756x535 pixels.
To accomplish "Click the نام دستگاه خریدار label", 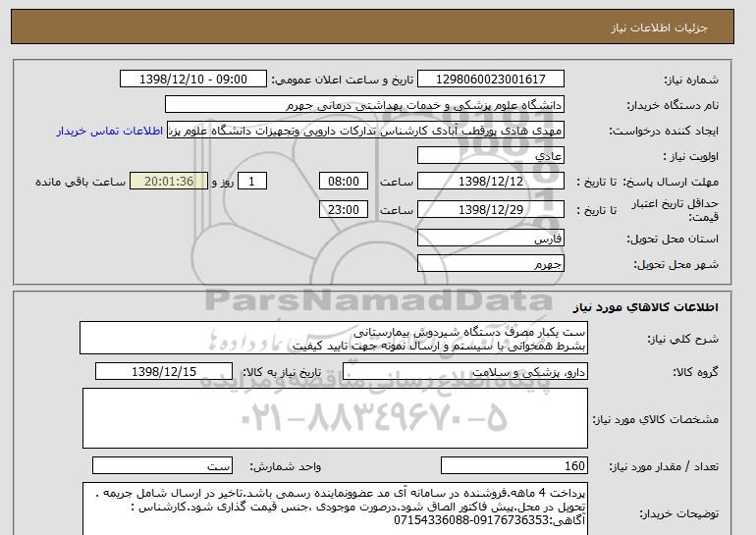I will click(673, 105).
